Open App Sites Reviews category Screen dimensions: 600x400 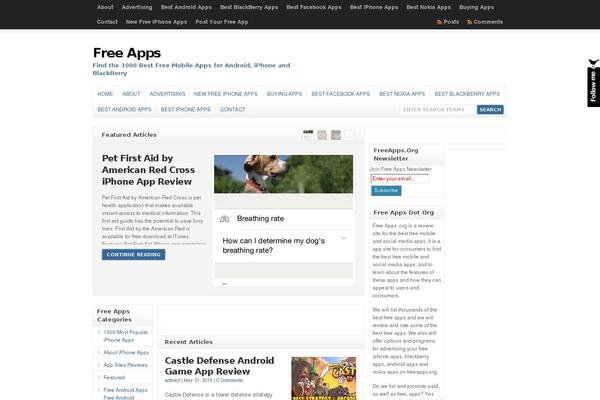(126, 365)
